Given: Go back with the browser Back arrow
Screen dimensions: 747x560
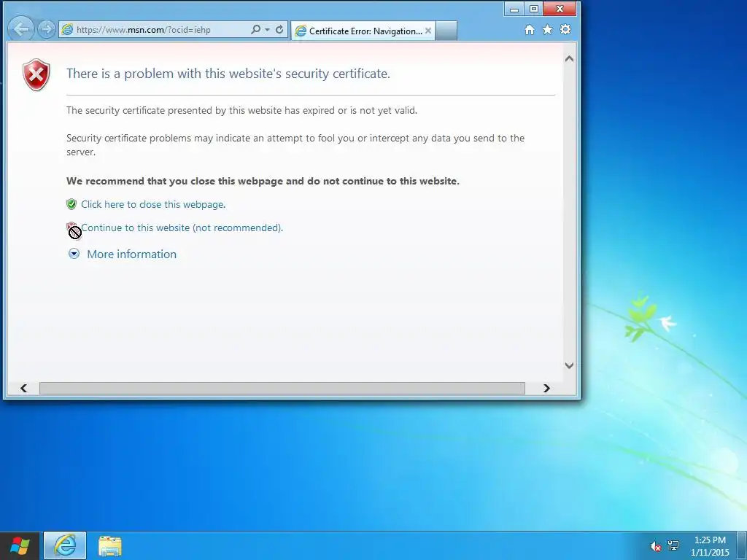Looking at the screenshot, I should (21, 29).
